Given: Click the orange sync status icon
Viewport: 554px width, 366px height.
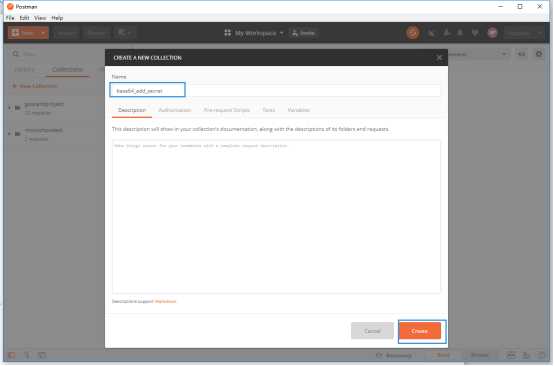Looking at the screenshot, I should (x=413, y=33).
